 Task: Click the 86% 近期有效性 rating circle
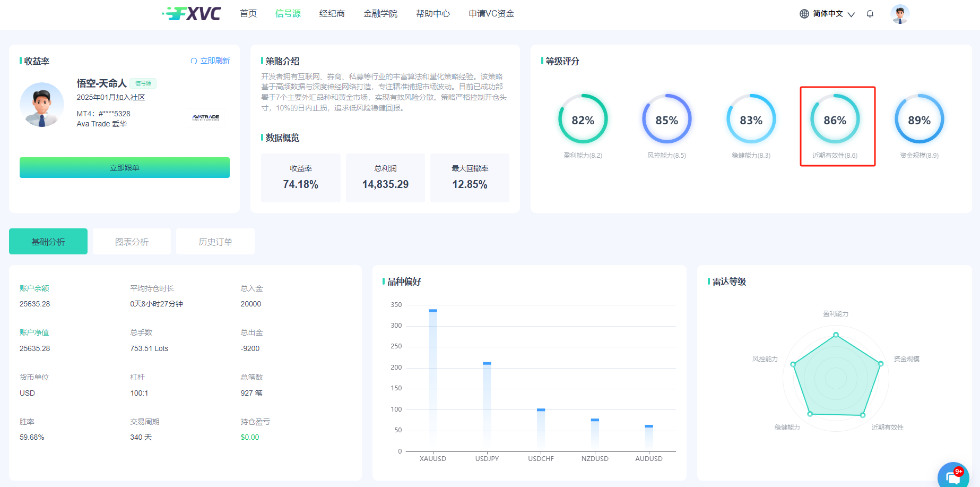tap(835, 119)
